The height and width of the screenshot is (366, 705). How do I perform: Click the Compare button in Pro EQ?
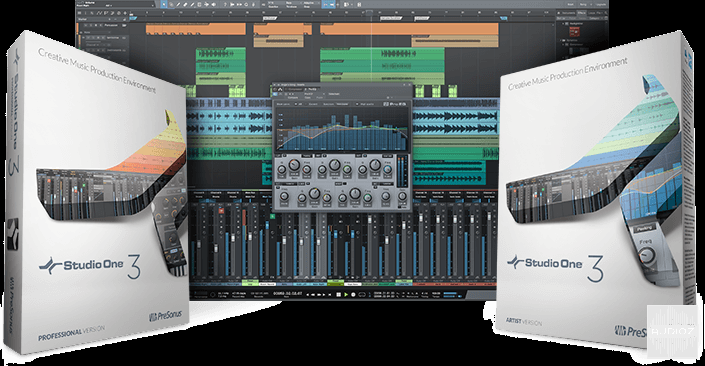pos(293,98)
